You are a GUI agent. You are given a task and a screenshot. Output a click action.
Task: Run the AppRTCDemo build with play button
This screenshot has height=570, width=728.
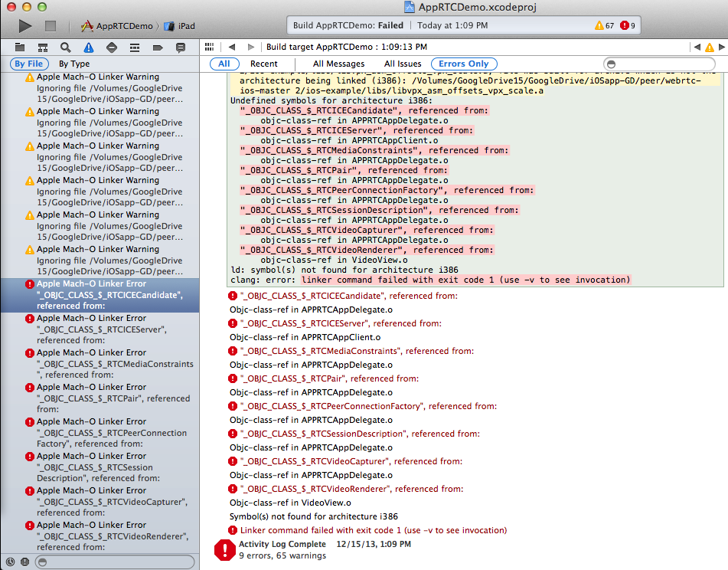click(25, 26)
